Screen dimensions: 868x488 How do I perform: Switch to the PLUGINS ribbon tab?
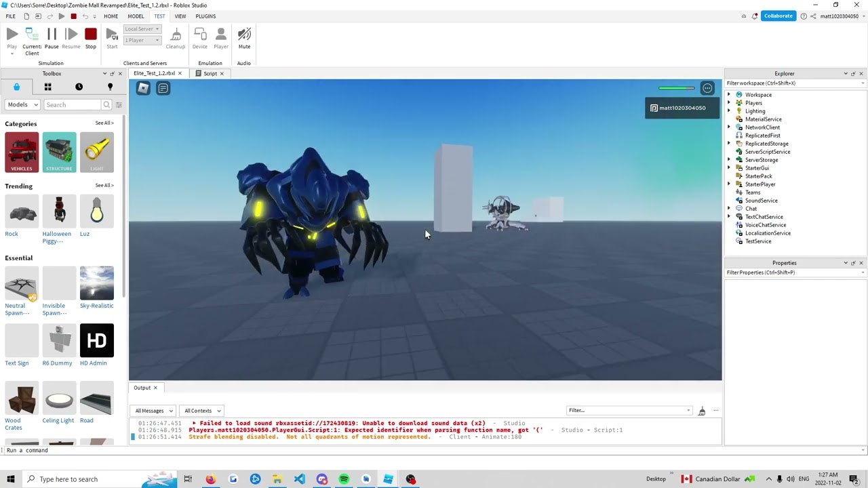pos(205,16)
